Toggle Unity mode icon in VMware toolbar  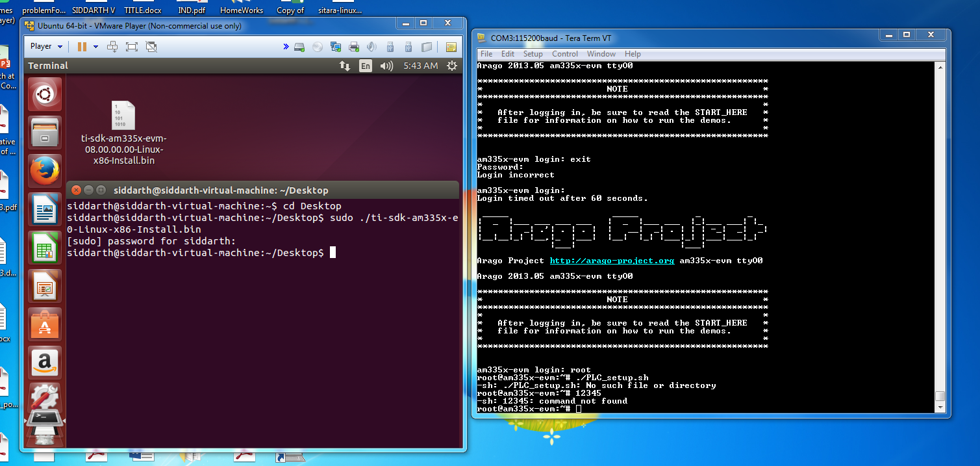(151, 46)
